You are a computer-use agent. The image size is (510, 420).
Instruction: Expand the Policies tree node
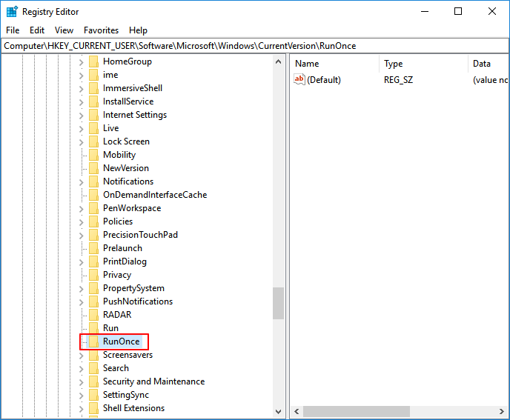[x=82, y=221]
